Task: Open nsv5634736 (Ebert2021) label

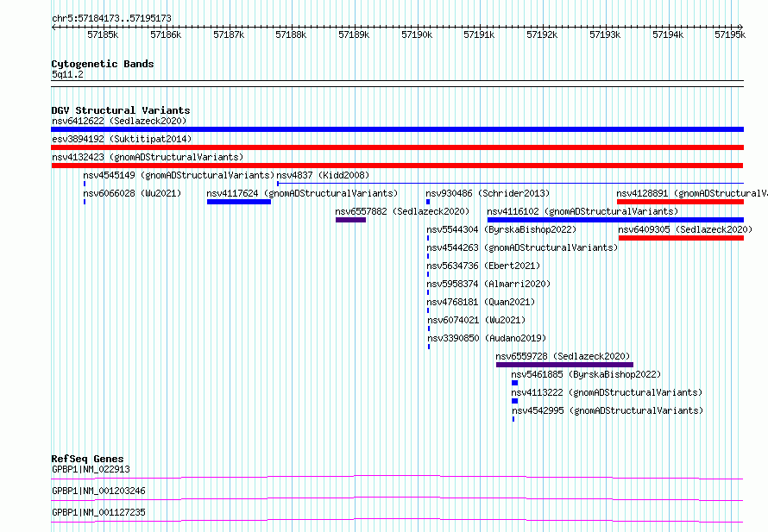Action: [483, 266]
